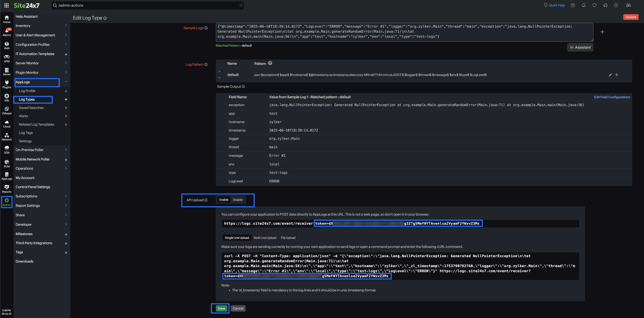This screenshot has width=644, height=318.
Task: Expand the Developer submenu
Action: (x=66, y=224)
